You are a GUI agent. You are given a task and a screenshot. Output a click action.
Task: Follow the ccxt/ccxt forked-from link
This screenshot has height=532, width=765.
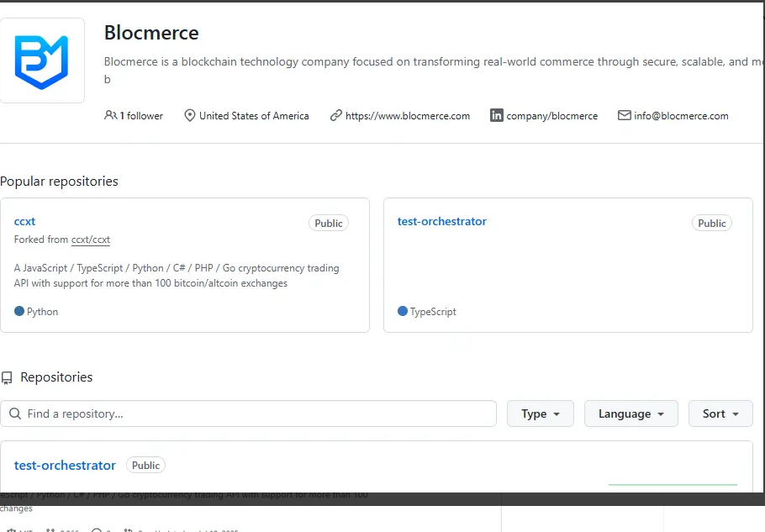coord(91,240)
